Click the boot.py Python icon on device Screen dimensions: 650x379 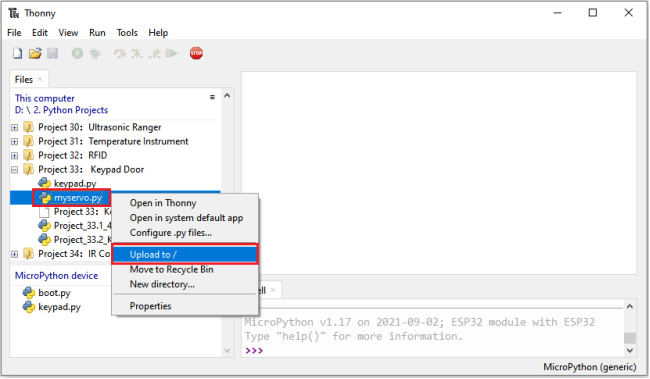(29, 293)
